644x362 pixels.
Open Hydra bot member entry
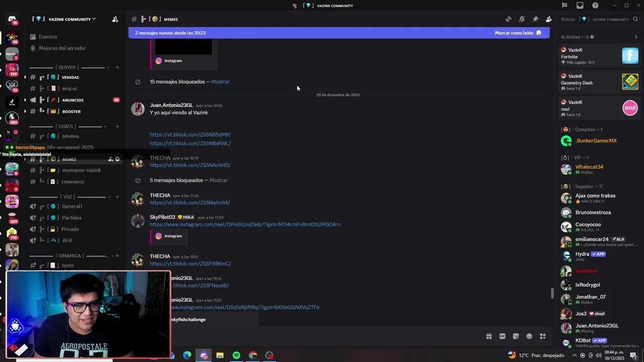pyautogui.click(x=599, y=256)
